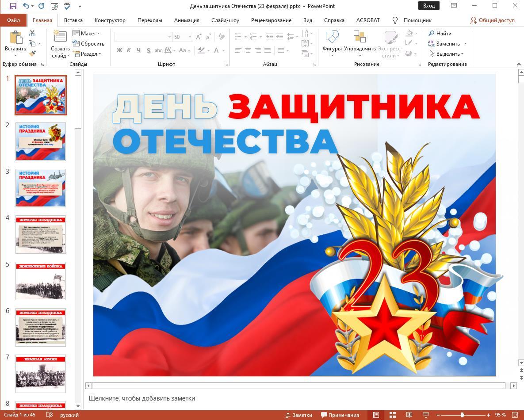This screenshot has height=420, width=524.
Task: Click Share (Общий доступ) button
Action: click(493, 20)
